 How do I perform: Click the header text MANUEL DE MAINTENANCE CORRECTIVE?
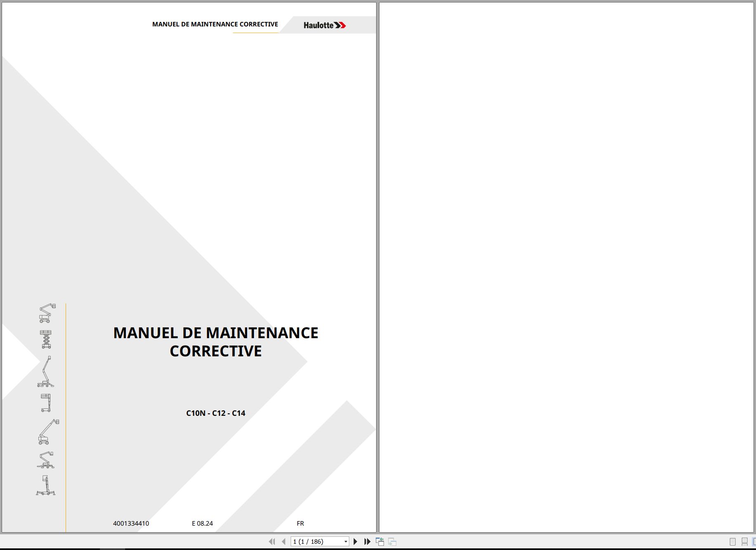(x=215, y=24)
